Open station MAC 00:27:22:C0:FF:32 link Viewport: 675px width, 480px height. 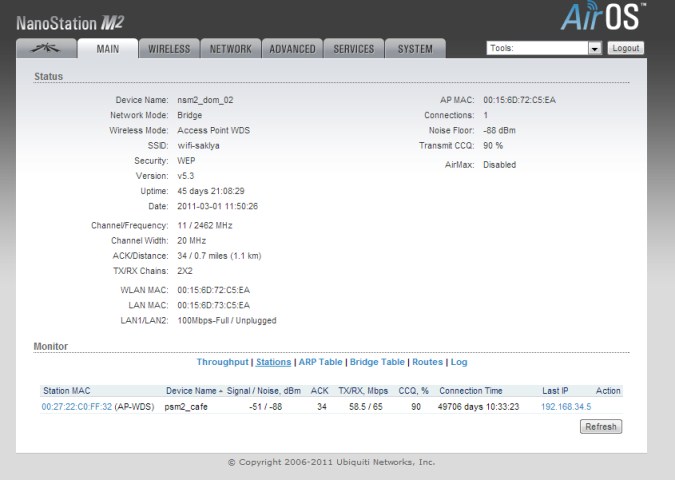77,406
